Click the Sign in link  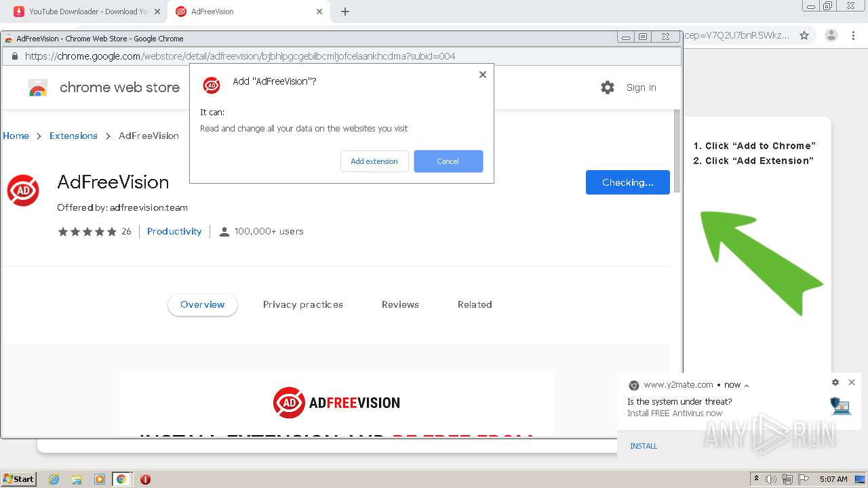coord(641,87)
